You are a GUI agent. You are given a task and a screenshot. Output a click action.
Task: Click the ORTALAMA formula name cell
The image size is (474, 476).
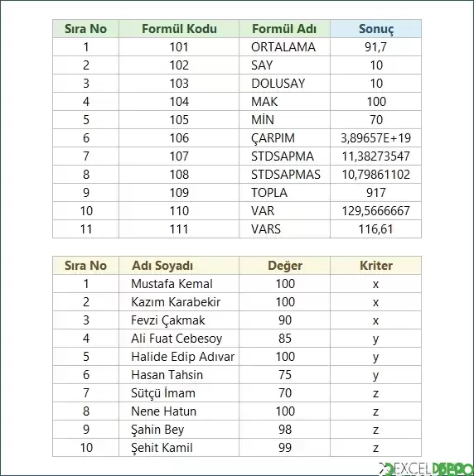tap(285, 47)
